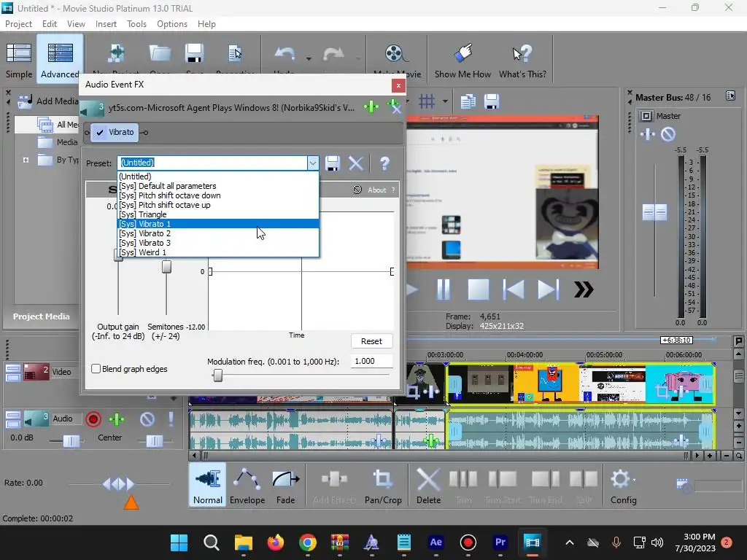
Task: Enable Blend graph edges checkbox
Action: coord(96,368)
